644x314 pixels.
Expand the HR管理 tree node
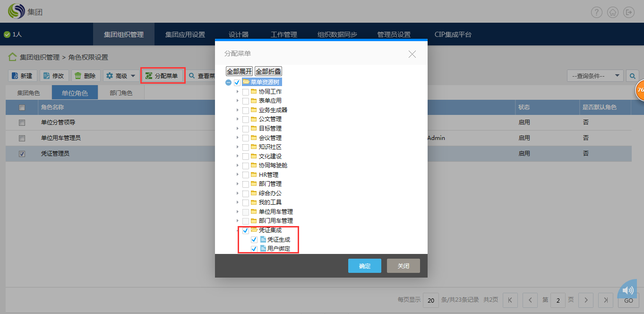[238, 174]
